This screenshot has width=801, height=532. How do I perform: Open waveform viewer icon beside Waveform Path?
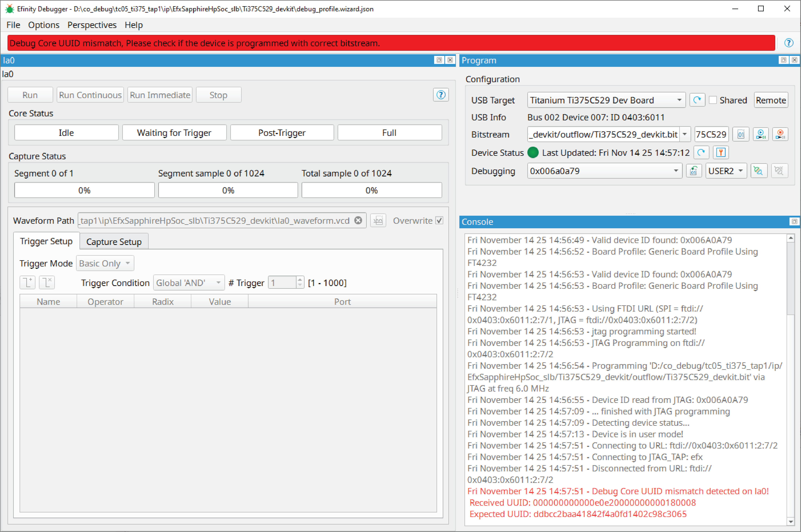point(378,221)
